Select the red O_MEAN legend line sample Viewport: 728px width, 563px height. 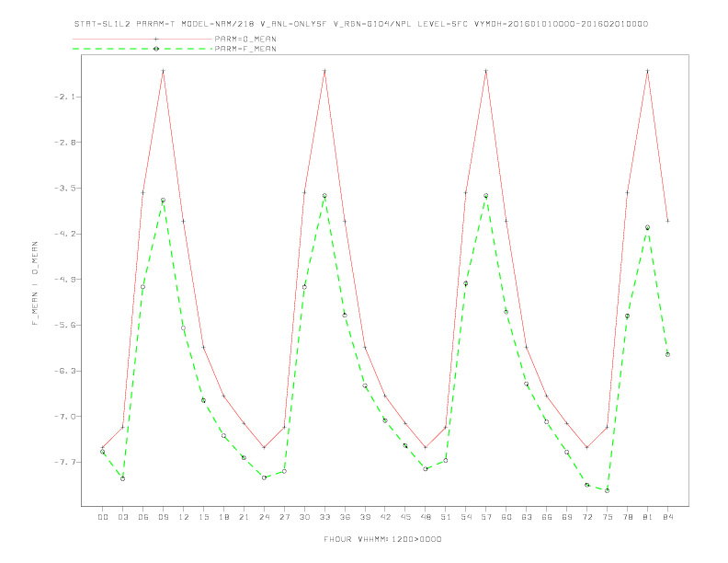point(142,39)
